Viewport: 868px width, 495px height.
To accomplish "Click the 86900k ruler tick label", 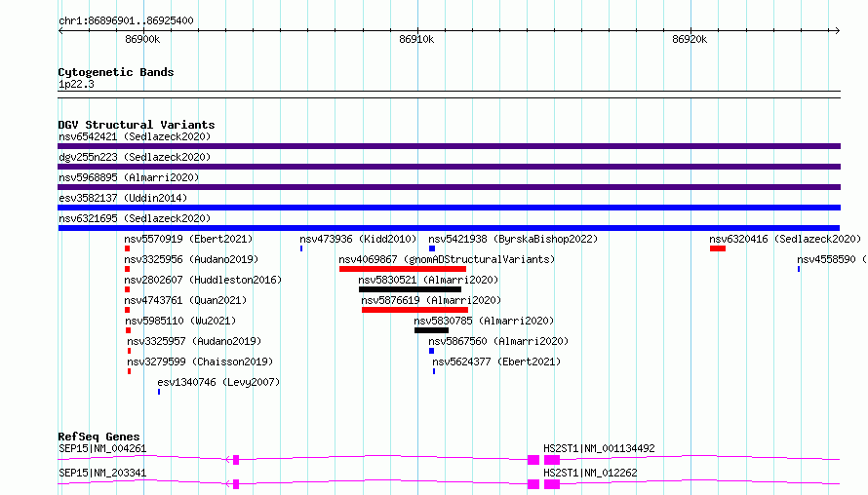I will (142, 39).
